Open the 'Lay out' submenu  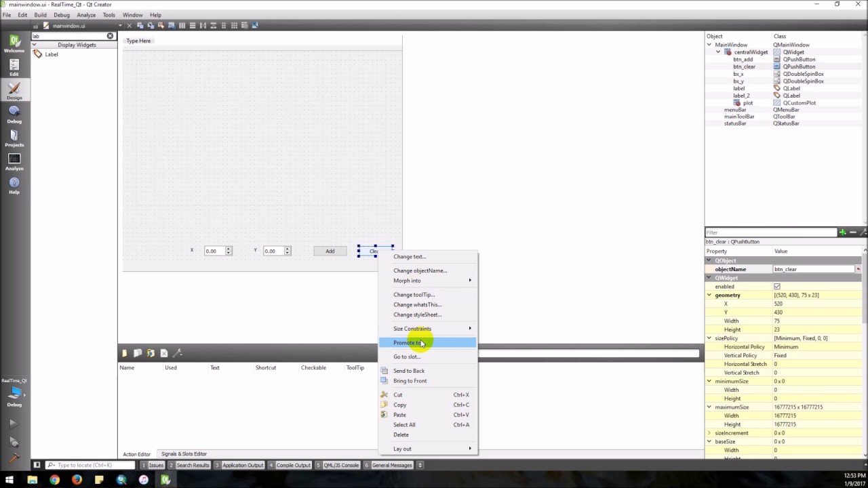coord(428,449)
